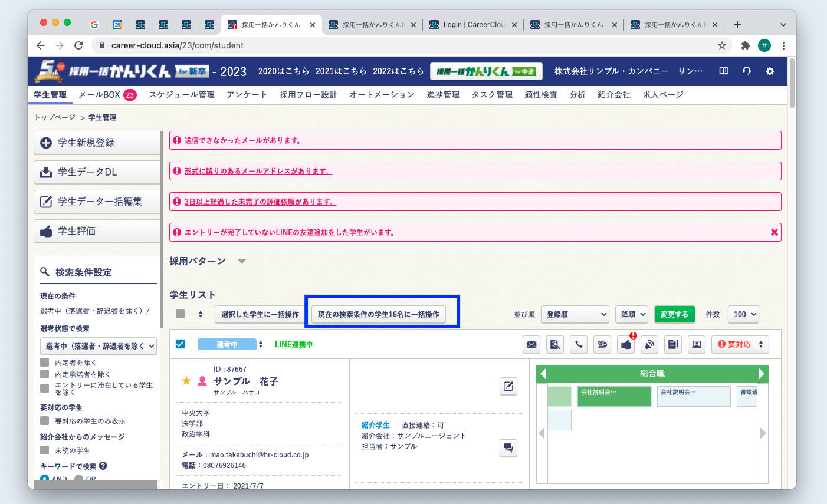This screenshot has width=827, height=504.
Task: Open the chat message icon for the student
Action: (508, 448)
